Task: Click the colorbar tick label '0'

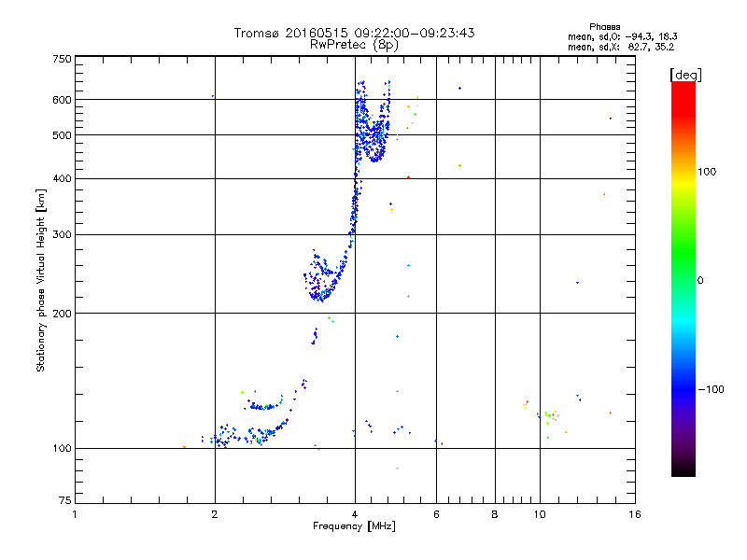Action: point(700,281)
